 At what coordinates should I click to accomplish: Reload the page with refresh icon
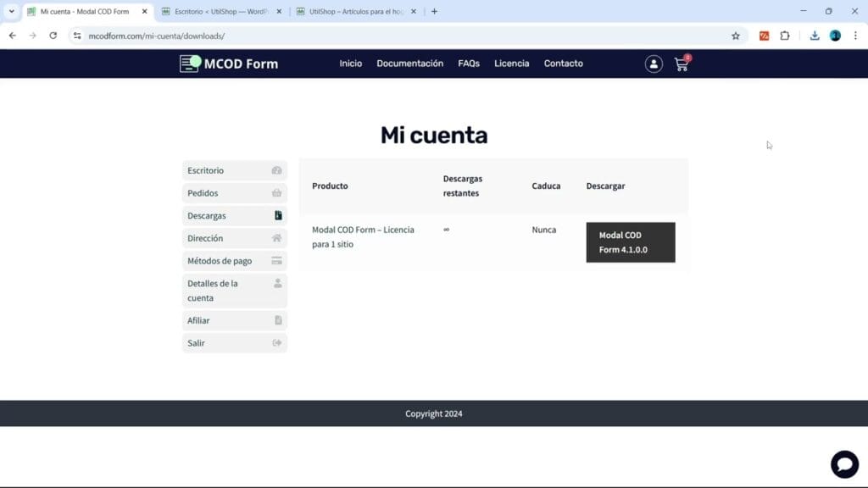pos(53,36)
